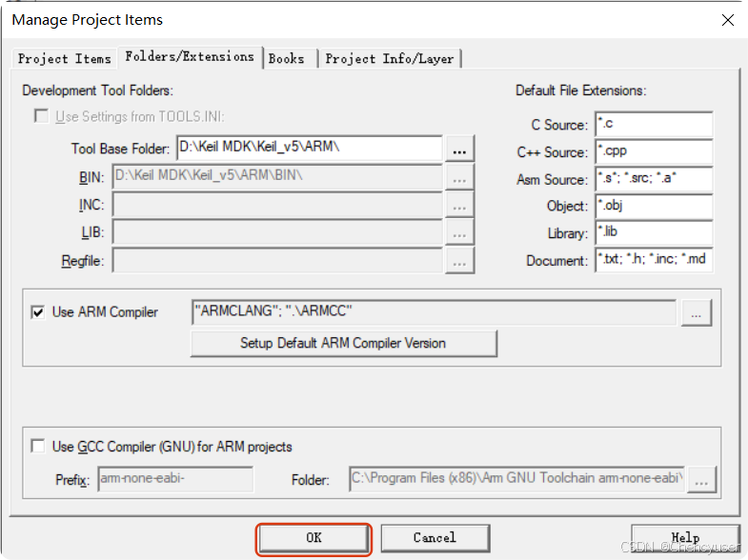Open the Project Info/Layer tab
This screenshot has height=560, width=748.
[390, 59]
